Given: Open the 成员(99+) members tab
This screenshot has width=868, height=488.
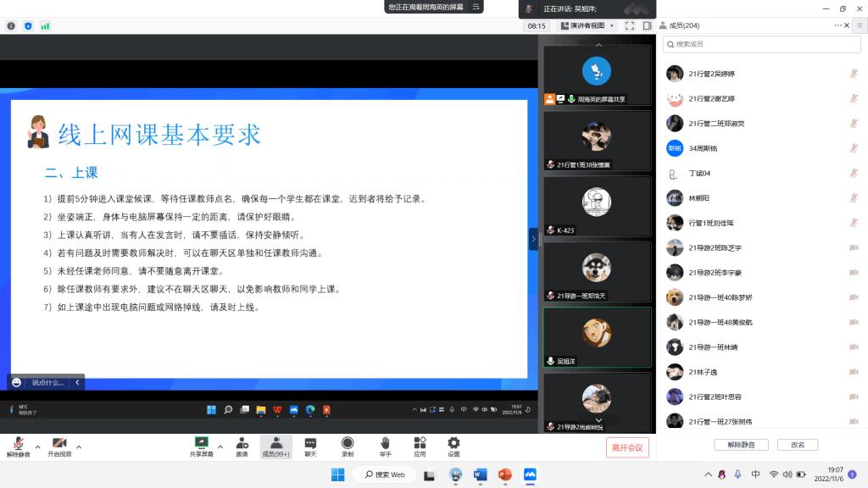Looking at the screenshot, I should click(x=275, y=446).
